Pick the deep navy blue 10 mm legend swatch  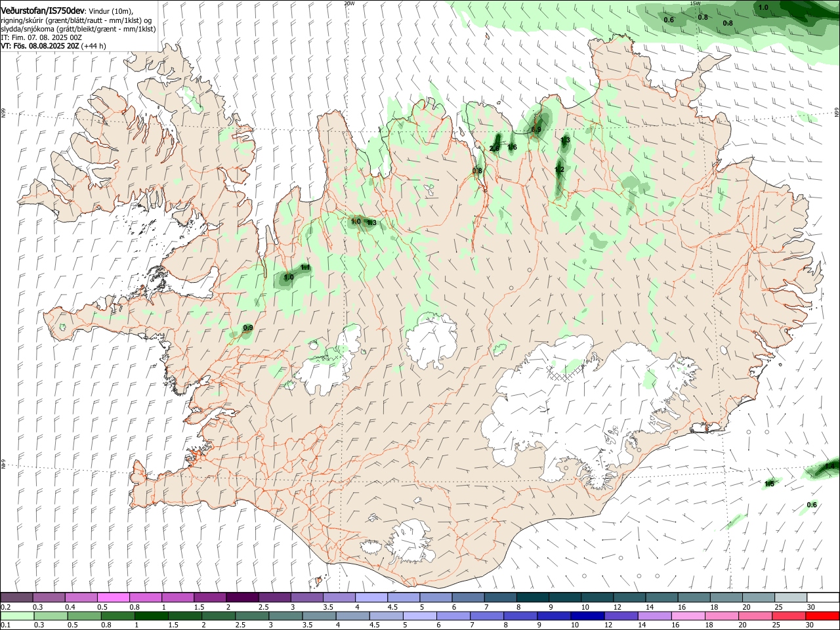(x=587, y=616)
